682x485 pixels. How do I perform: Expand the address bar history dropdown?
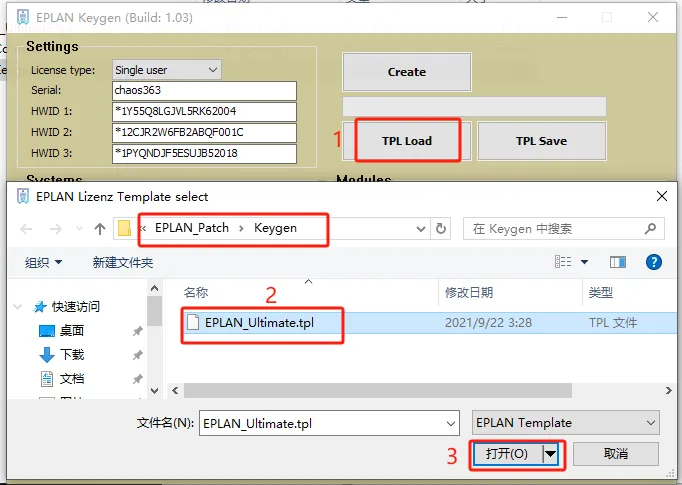coord(421,229)
